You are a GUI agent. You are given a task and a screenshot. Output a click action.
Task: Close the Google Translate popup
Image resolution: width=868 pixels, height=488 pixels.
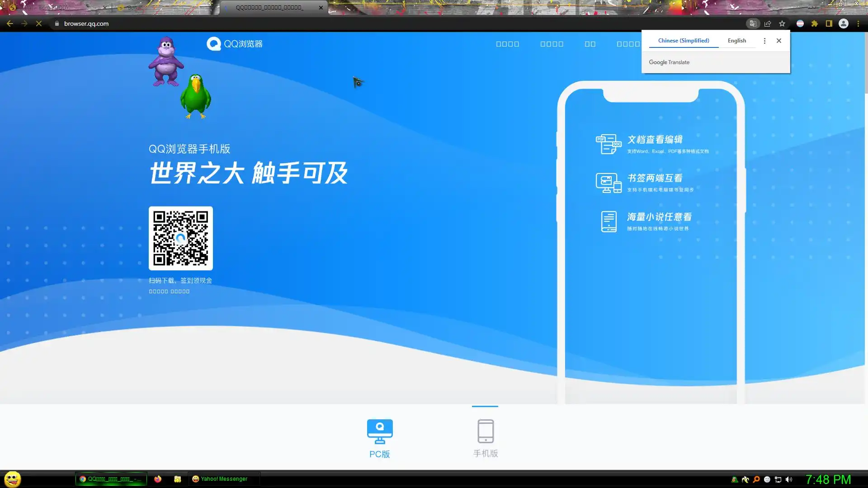[779, 41]
